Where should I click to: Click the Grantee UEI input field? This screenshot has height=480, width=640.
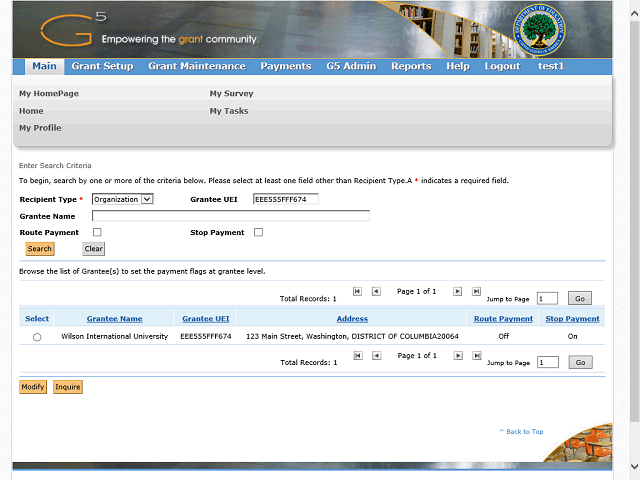click(286, 199)
